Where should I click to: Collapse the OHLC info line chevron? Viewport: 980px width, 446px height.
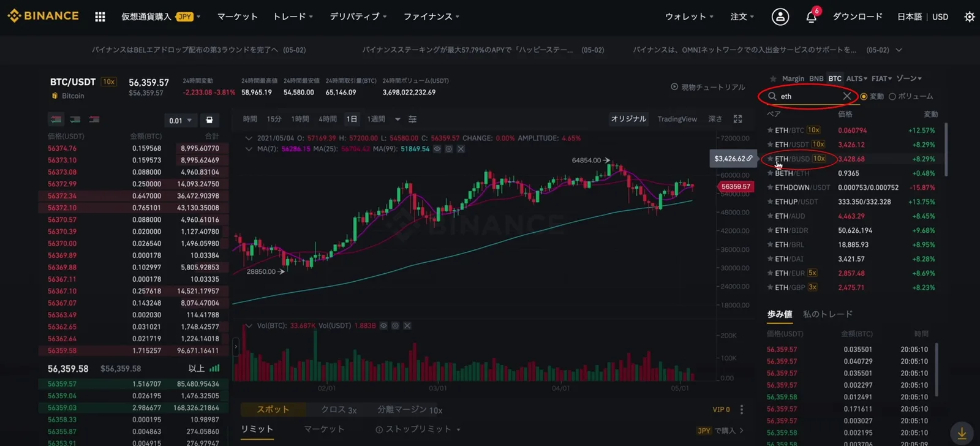249,138
